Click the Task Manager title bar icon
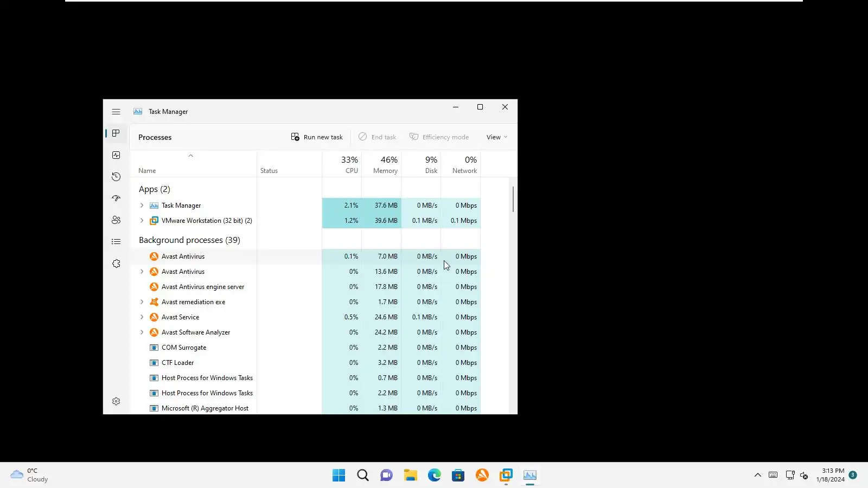 coord(138,112)
